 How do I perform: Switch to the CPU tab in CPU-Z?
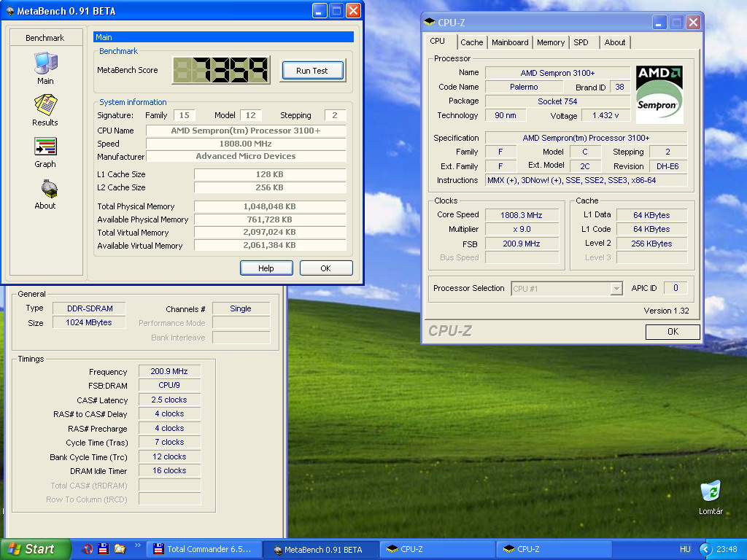438,42
